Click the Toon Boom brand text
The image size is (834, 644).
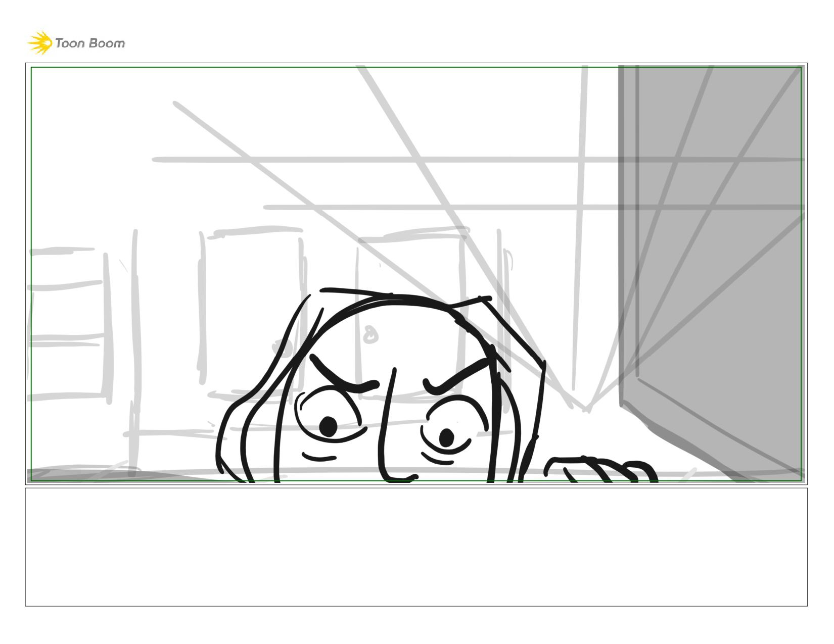(90, 43)
